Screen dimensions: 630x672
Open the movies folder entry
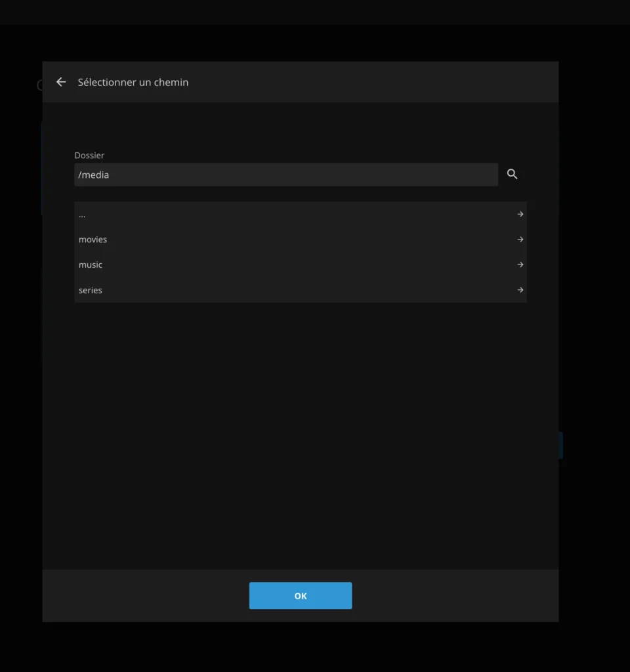pyautogui.click(x=93, y=240)
